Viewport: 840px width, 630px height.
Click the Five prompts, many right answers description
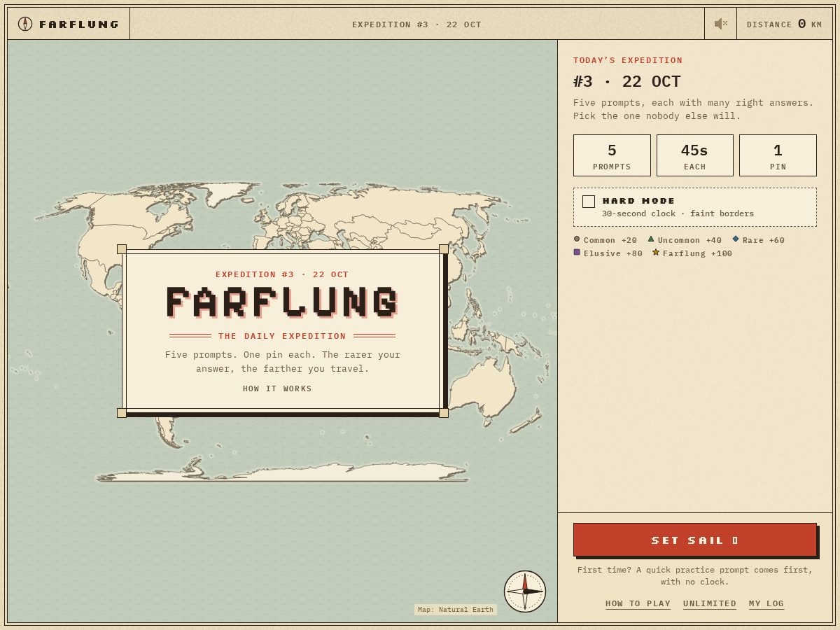pyautogui.click(x=694, y=109)
